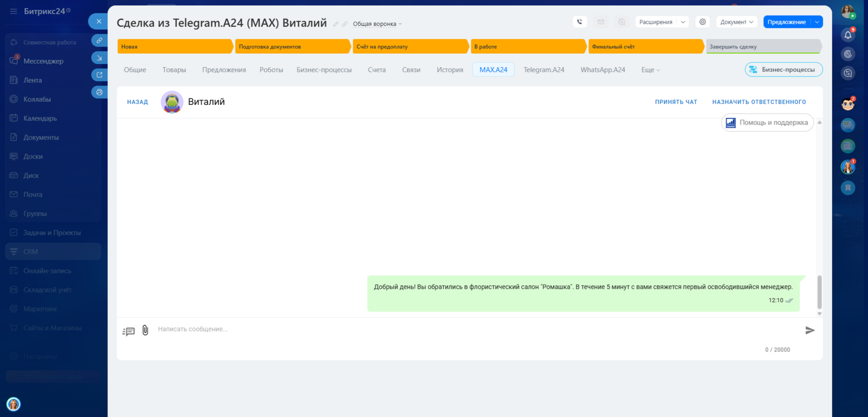Select the MAX.A24 tab
868x417 pixels.
(493, 70)
